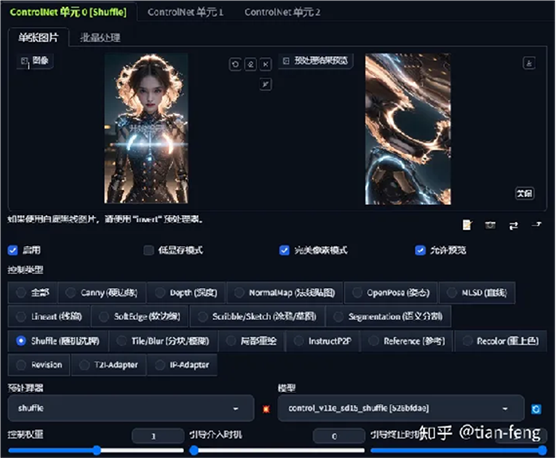556x458 pixels.
Task: Switch to the batch processing tab
Action: (x=100, y=38)
